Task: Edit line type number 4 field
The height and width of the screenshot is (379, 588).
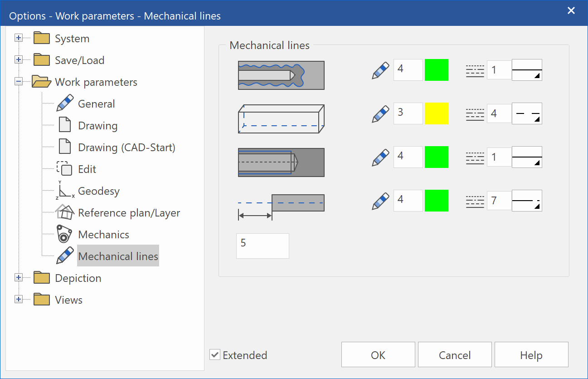Action: click(499, 113)
